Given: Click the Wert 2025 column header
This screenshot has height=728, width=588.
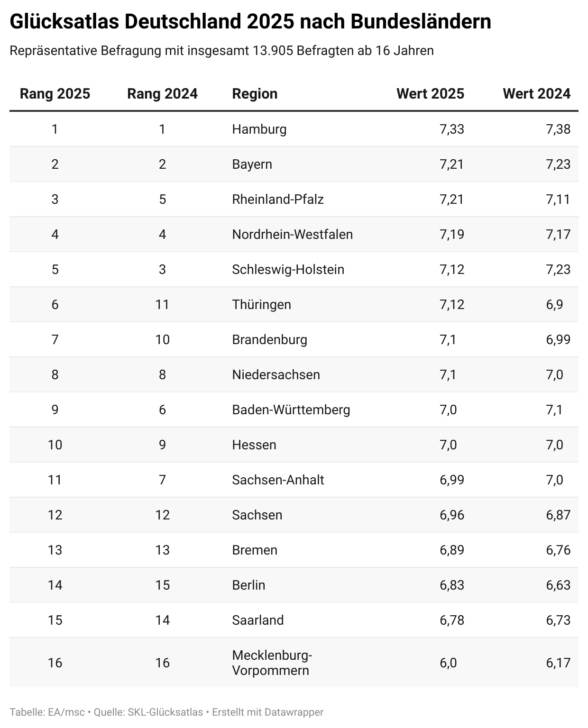Looking at the screenshot, I should tap(430, 93).
